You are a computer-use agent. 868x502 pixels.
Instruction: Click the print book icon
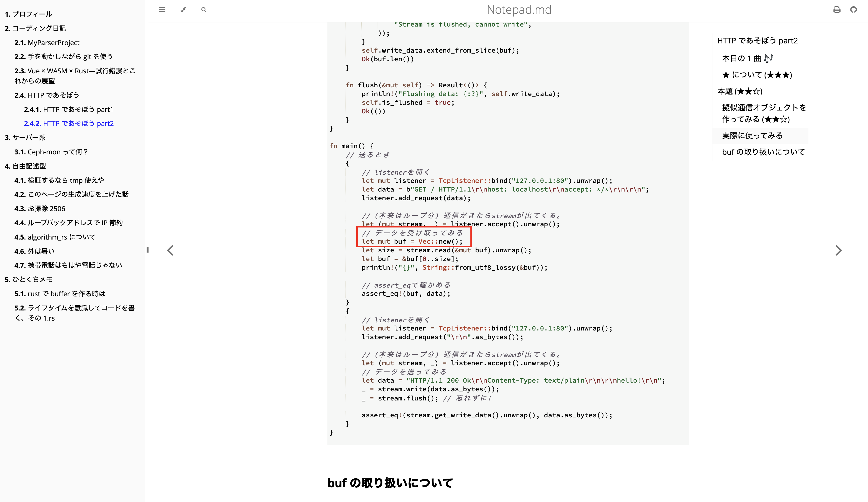click(837, 10)
